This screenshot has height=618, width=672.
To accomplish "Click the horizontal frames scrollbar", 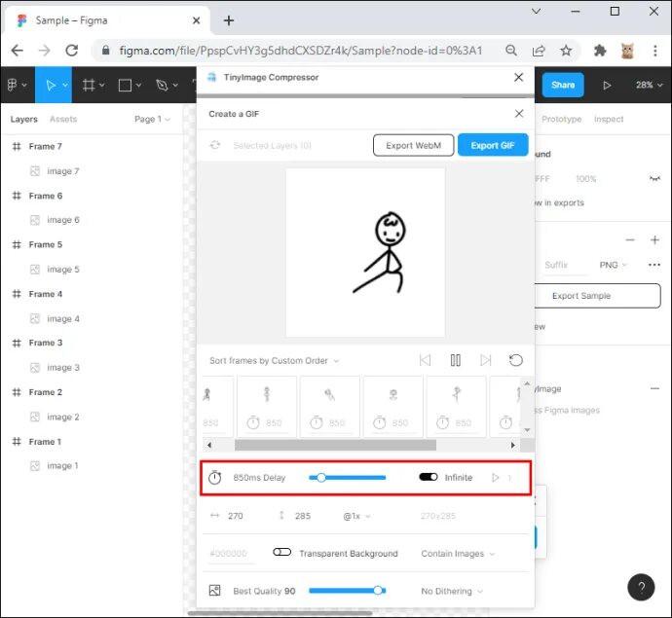I will tap(336, 445).
